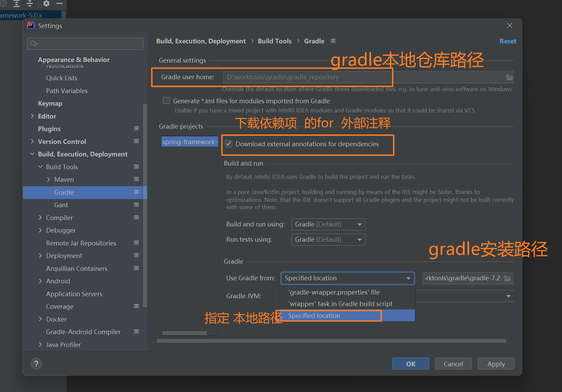This screenshot has height=392, width=562.
Task: Click the project-level icon beside Gradle breadcrumb
Action: coord(333,41)
